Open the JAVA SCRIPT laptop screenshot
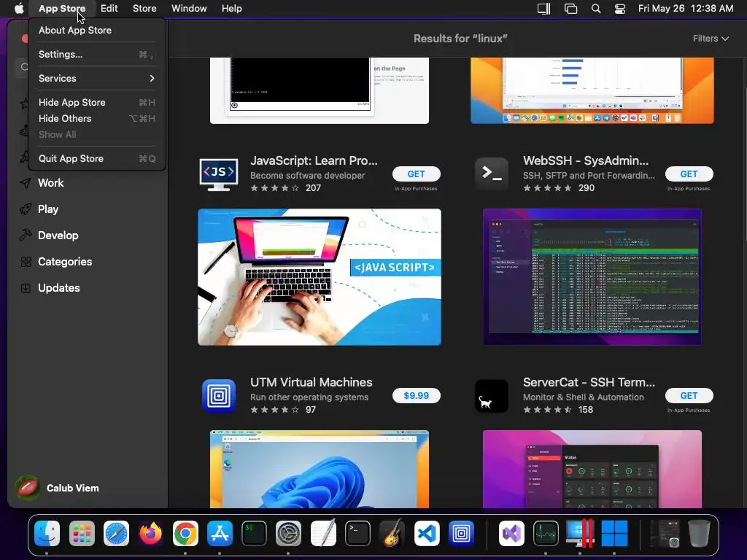 pyautogui.click(x=320, y=277)
